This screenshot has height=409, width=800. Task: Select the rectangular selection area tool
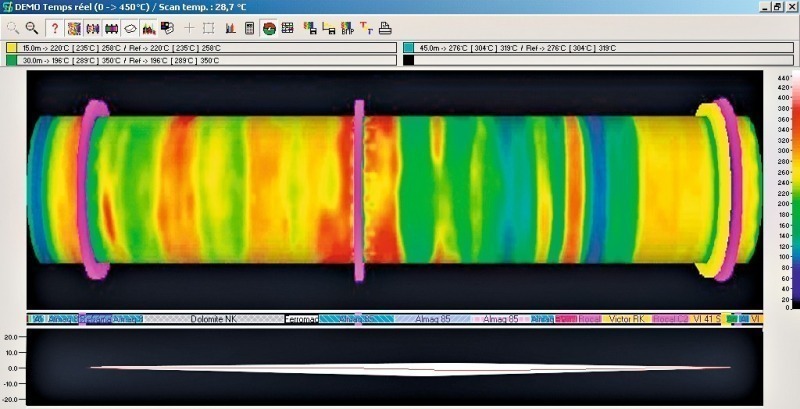click(208, 28)
